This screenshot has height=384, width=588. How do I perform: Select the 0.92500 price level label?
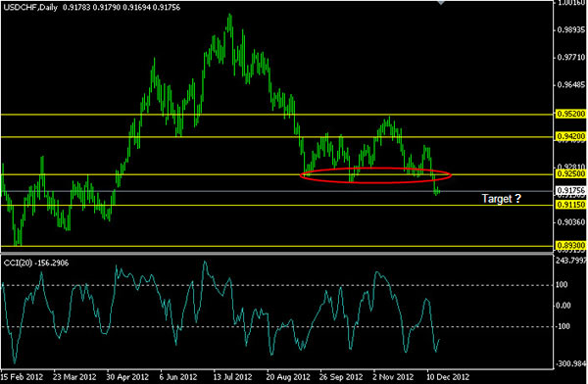click(x=571, y=173)
